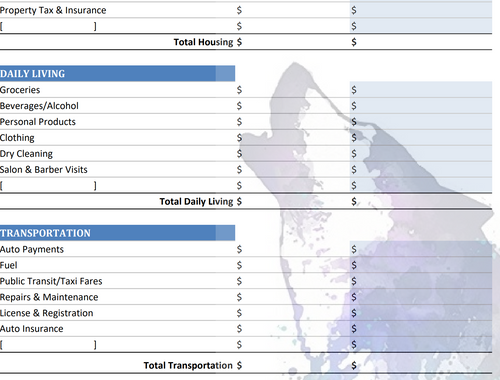The image size is (500, 380).
Task: Select the Personal Products row label
Action: (x=38, y=122)
